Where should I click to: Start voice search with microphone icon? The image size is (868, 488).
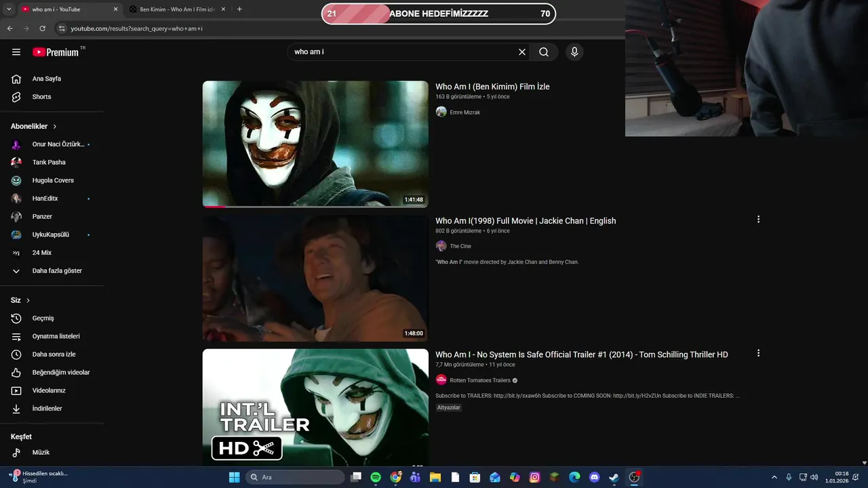tap(574, 52)
